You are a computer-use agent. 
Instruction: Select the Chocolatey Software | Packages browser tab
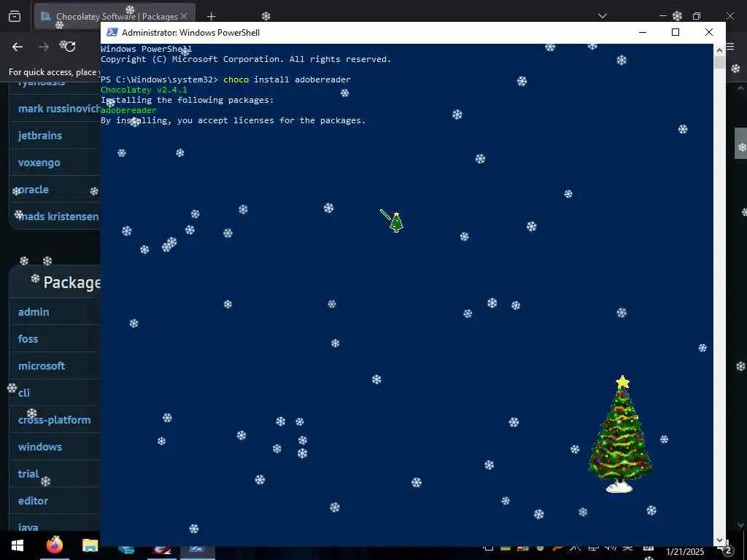[115, 16]
